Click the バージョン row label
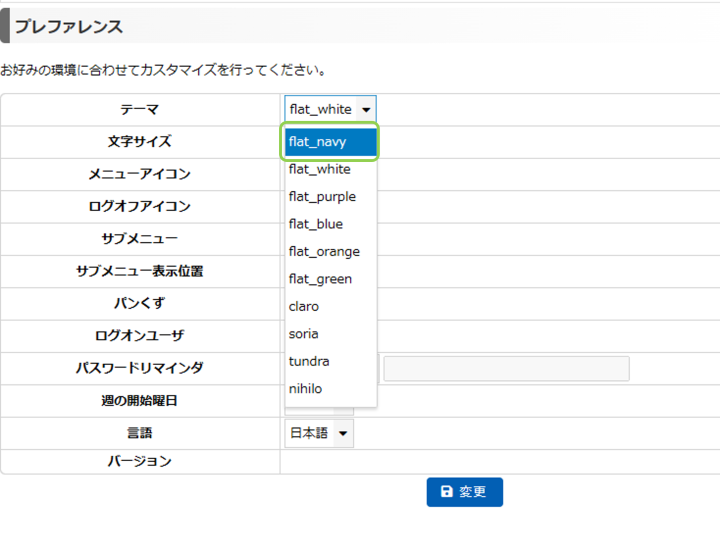 140,461
